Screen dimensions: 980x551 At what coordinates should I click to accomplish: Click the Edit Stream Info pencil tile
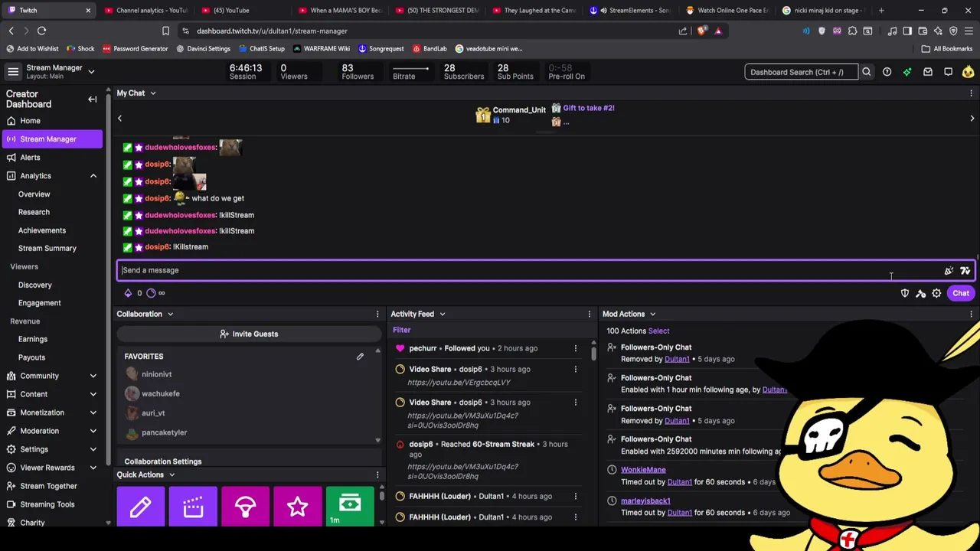click(140, 507)
